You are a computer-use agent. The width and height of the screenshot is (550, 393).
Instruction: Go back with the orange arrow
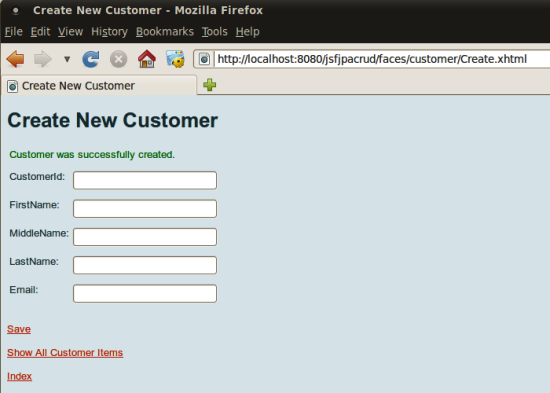[x=15, y=59]
